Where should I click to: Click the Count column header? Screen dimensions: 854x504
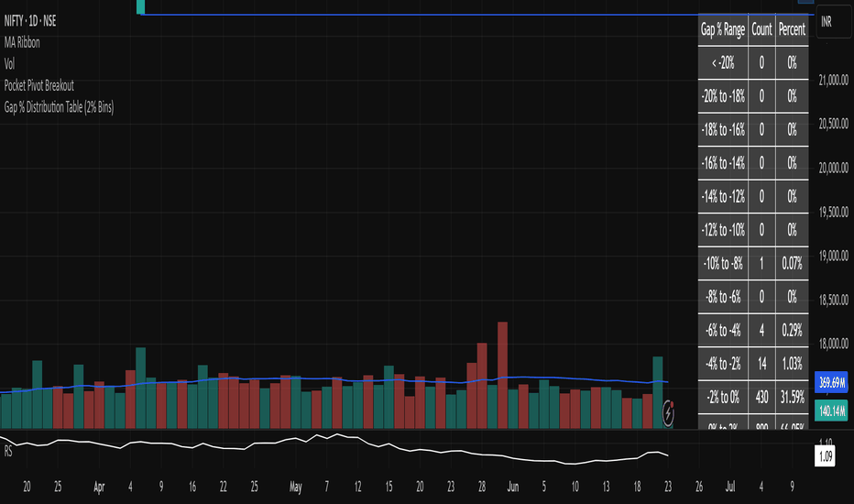(x=761, y=29)
